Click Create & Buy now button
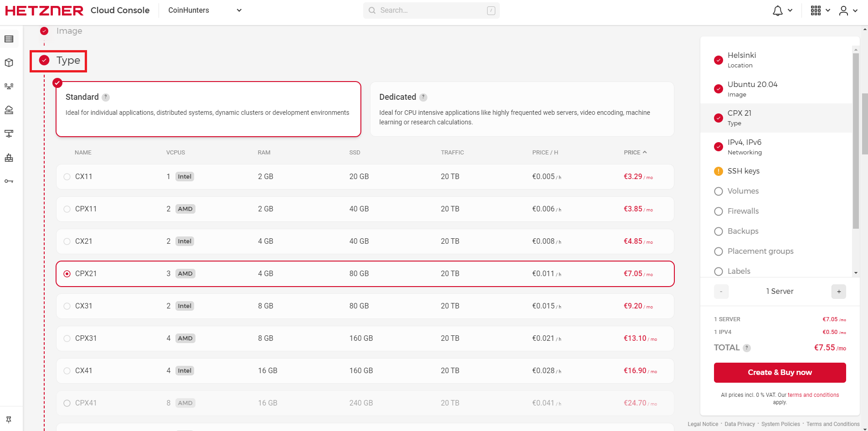 [x=780, y=373]
